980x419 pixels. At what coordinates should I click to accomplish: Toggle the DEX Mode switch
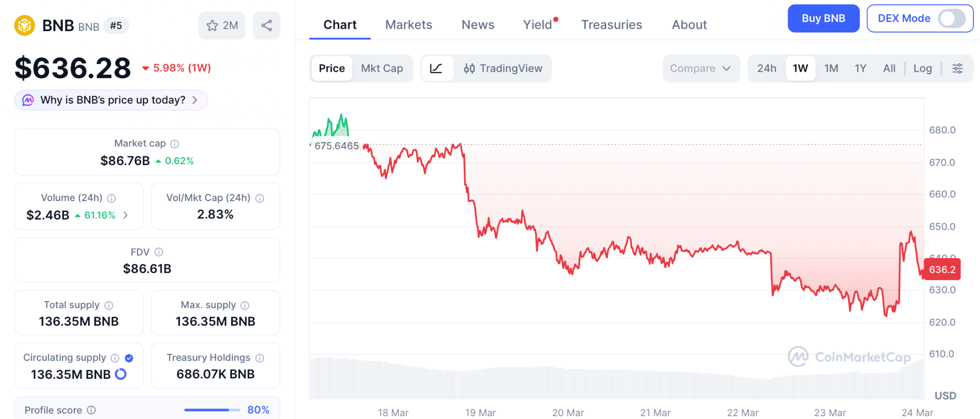pyautogui.click(x=951, y=19)
